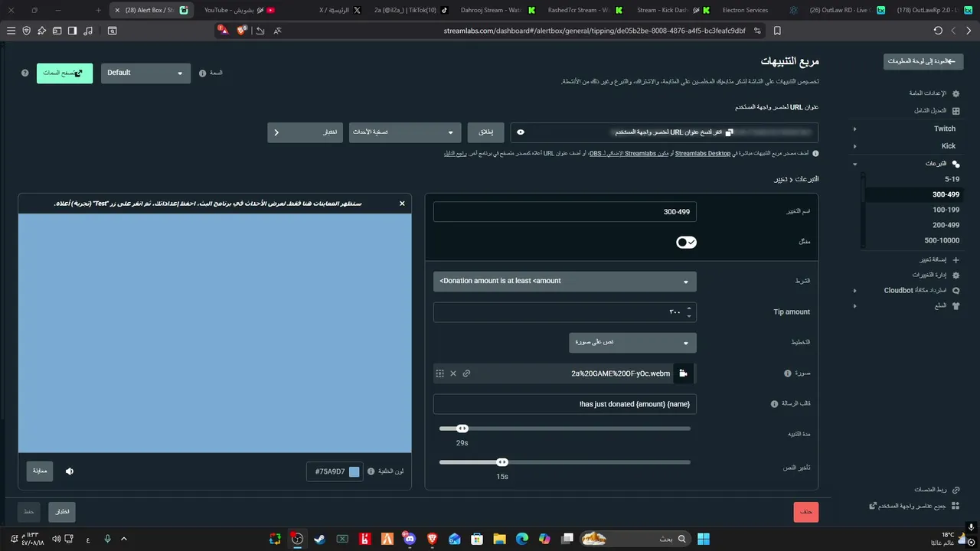This screenshot has height=551, width=980.
Task: Click the launch widget button
Action: 486,132
